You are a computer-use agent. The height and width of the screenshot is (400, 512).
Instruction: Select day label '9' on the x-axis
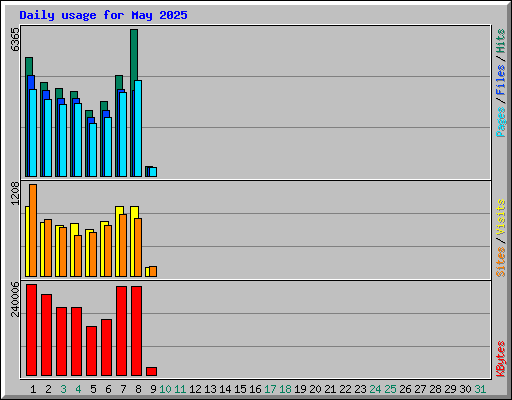(153, 389)
